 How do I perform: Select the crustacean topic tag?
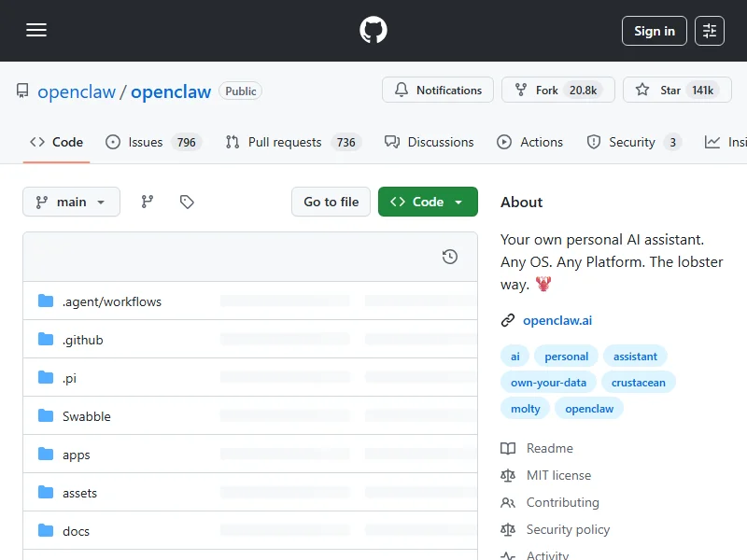pyautogui.click(x=639, y=383)
